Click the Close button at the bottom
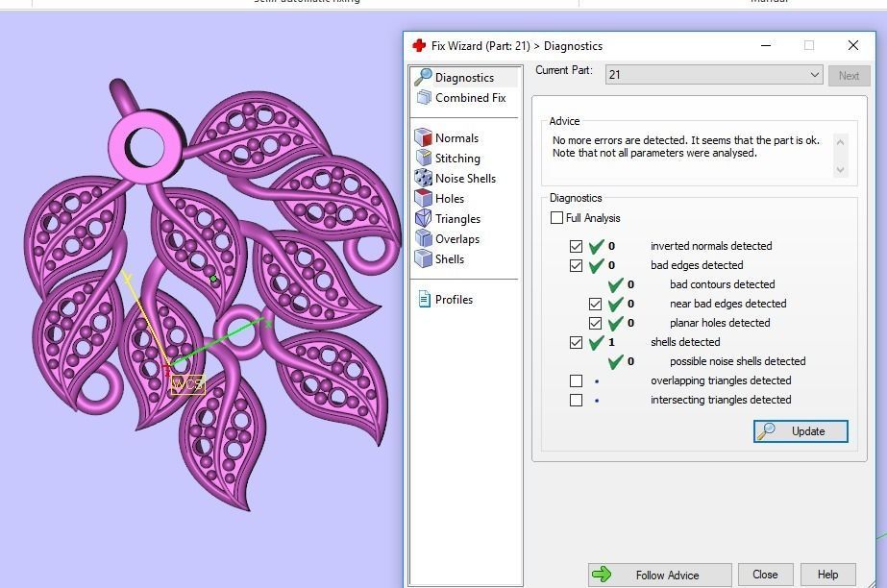 tap(765, 575)
